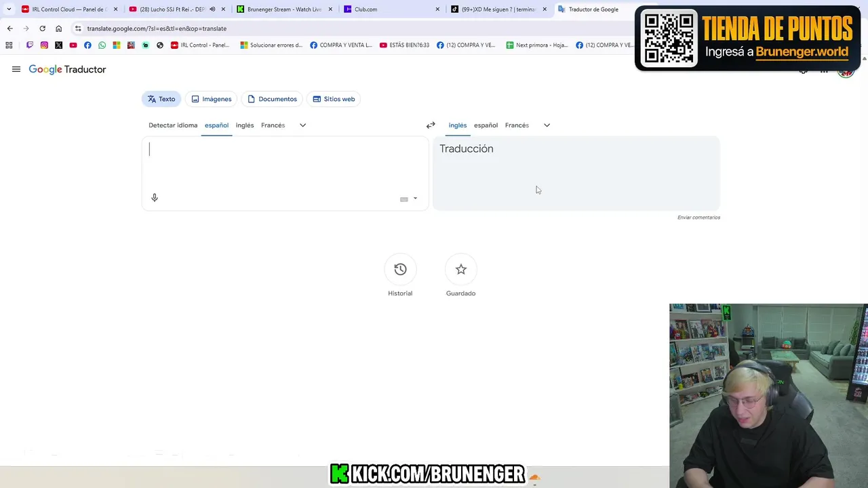Switch to the XD Me siguen TikTok tab
The width and height of the screenshot is (868, 488).
pyautogui.click(x=498, y=9)
